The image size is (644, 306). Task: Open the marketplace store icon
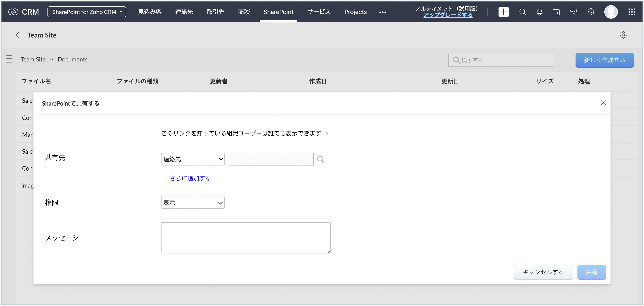coord(573,12)
